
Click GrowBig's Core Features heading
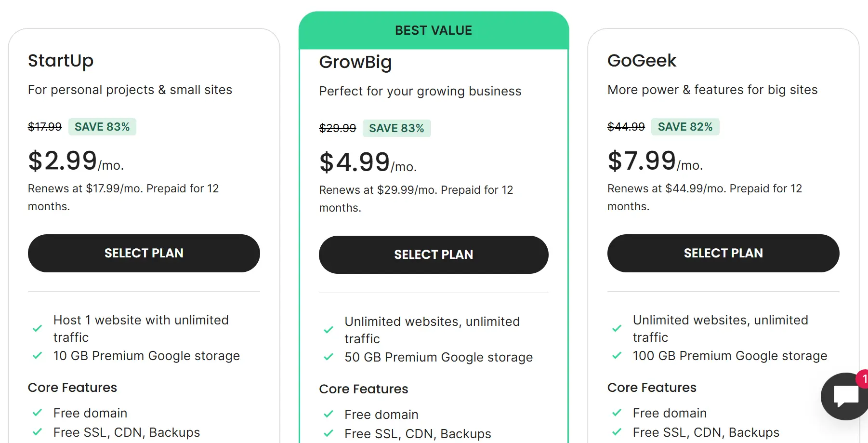pyautogui.click(x=363, y=389)
